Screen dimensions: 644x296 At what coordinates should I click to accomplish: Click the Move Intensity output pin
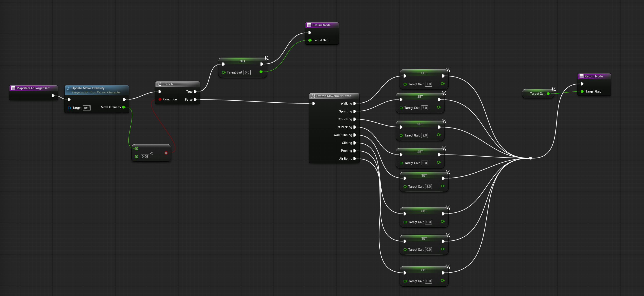click(x=124, y=107)
